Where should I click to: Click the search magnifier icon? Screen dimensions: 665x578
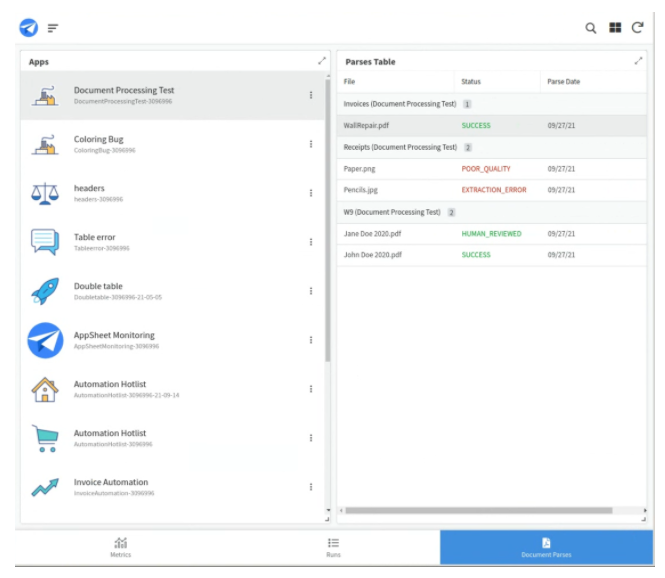tap(590, 28)
